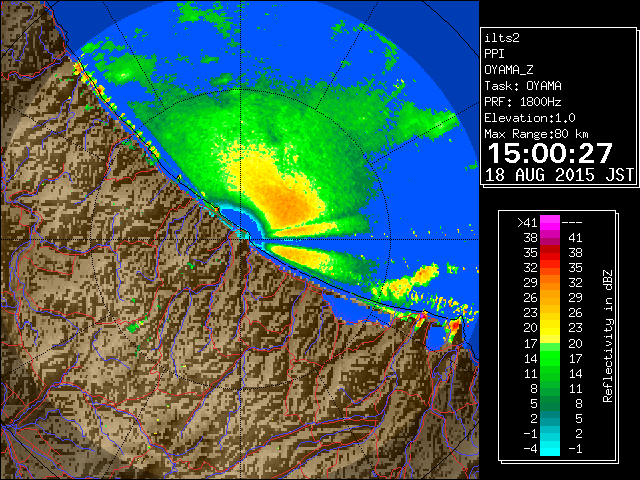The height and width of the screenshot is (480, 640).
Task: Click the 'ilts2' label in info box
Action: click(x=502, y=38)
